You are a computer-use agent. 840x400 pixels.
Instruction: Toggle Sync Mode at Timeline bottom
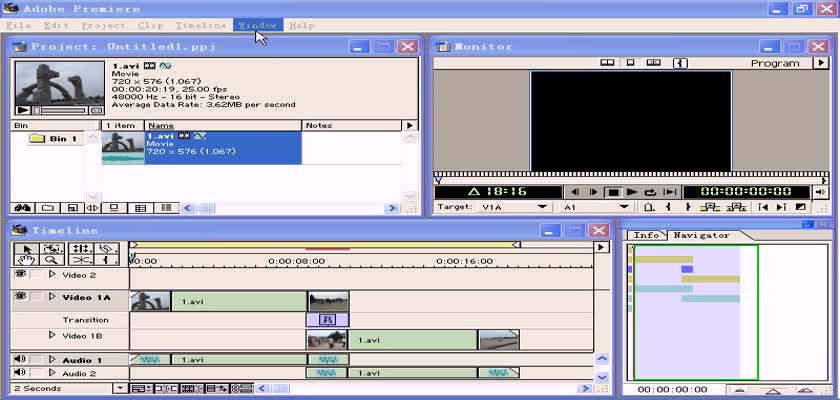(x=242, y=388)
